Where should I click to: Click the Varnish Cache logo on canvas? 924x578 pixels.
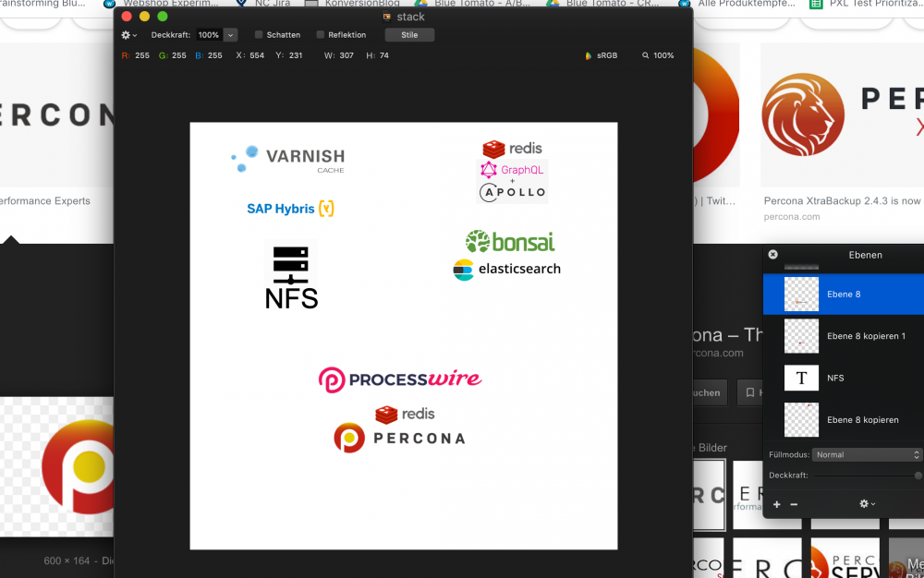[287, 160]
